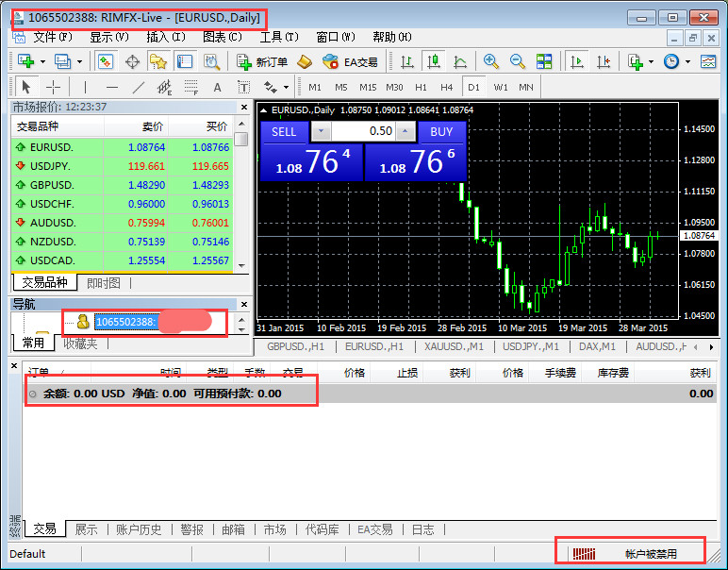728x570 pixels.
Task: Click the New Order (新订单) toolbar button
Action: (x=262, y=61)
